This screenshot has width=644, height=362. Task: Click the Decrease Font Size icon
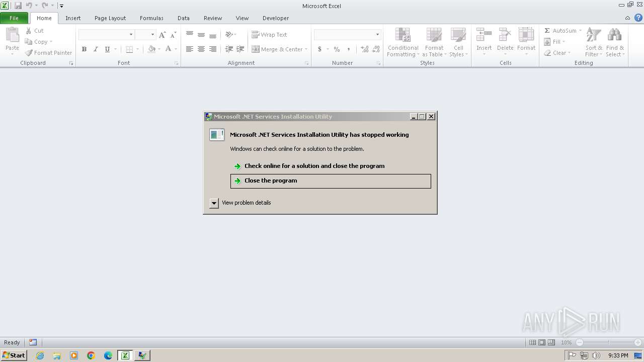coord(173,35)
